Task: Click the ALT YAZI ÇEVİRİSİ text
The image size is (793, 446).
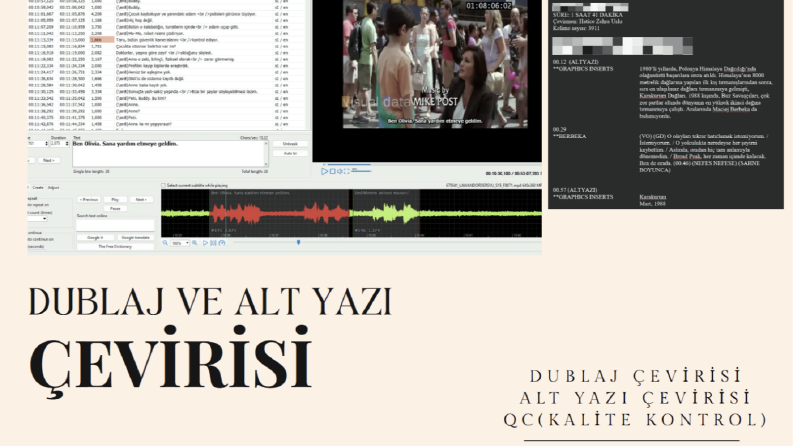Action: (635, 398)
